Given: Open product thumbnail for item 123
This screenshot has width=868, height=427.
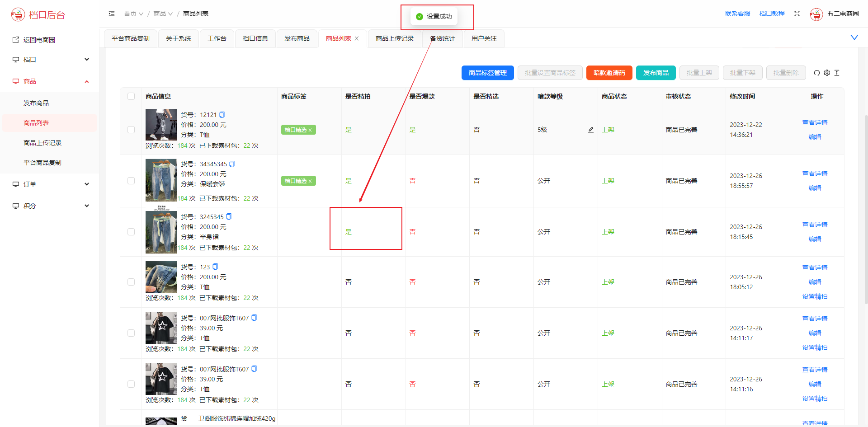Looking at the screenshot, I should [161, 277].
